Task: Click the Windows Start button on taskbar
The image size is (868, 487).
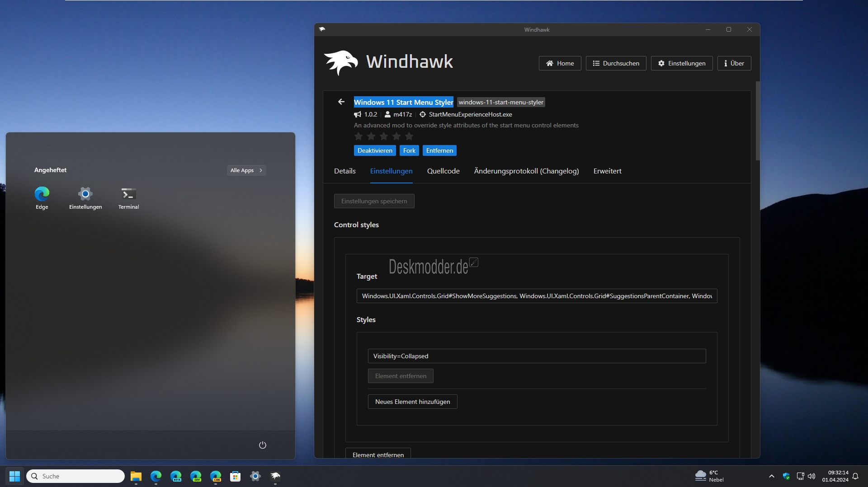Action: click(x=15, y=476)
